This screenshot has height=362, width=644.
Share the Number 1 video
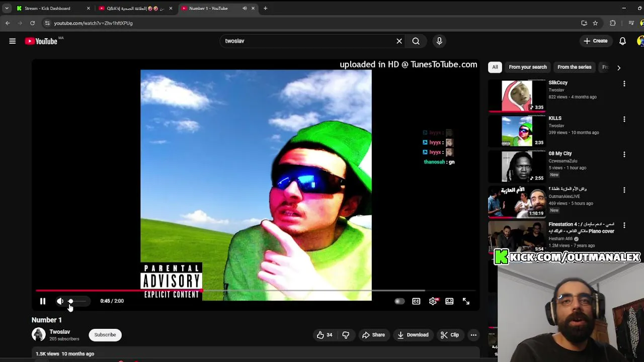coord(373,335)
